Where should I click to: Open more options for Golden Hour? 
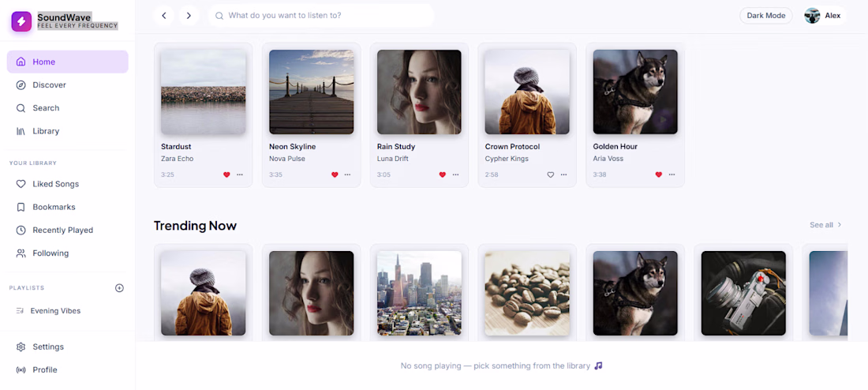(x=672, y=174)
